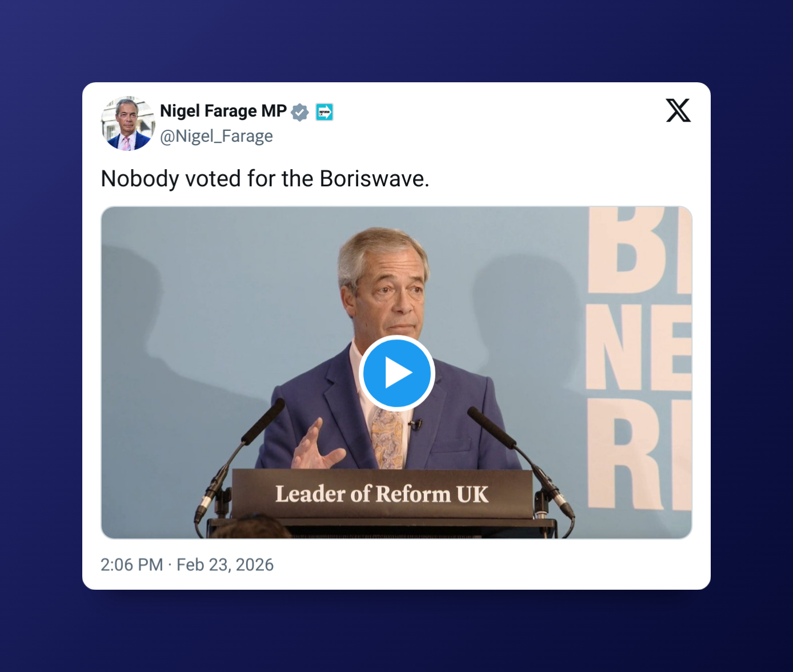Click the display name Nigel Farage MP
Image resolution: width=793 pixels, height=672 pixels.
point(223,111)
